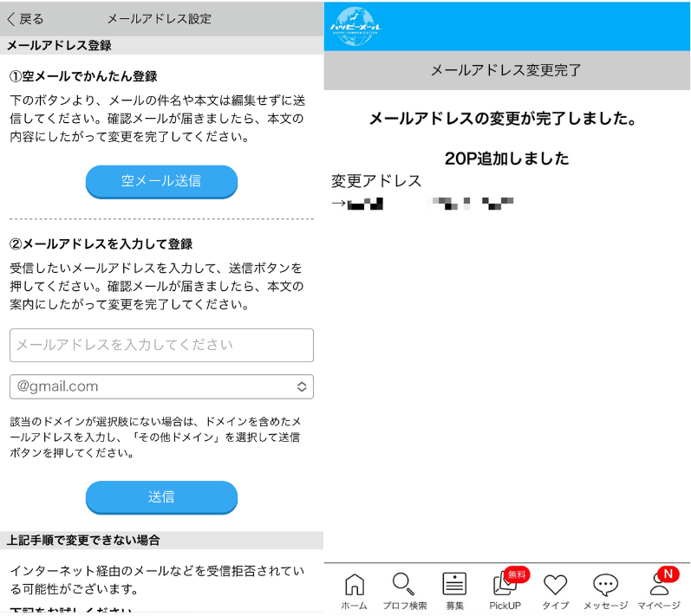Screen dimensions: 691x616
Task: Tap the red 無料 badge on PickUP
Action: pos(517,574)
